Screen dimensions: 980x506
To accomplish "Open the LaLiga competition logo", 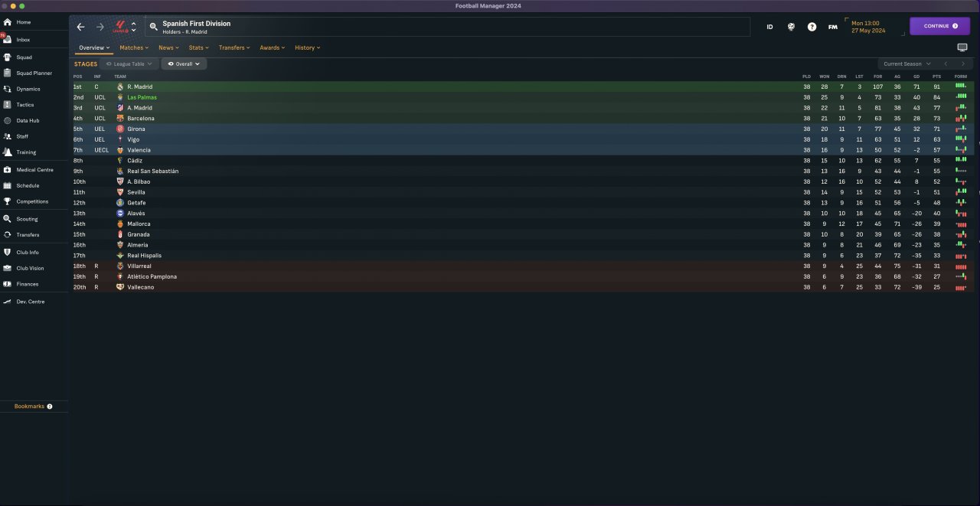I will [120, 27].
